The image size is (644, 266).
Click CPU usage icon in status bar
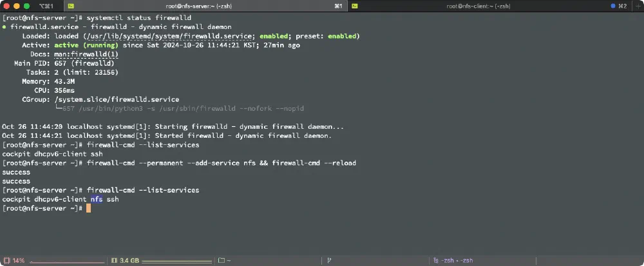(x=6, y=260)
